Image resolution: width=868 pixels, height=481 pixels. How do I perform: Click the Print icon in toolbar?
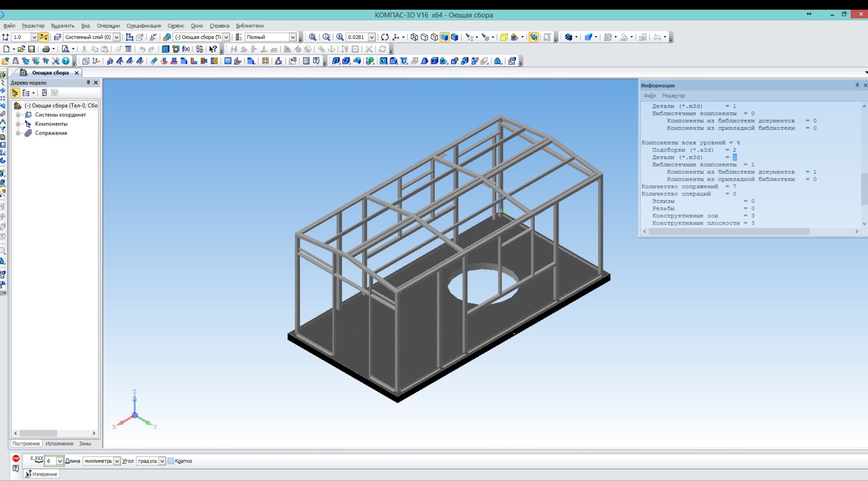point(46,49)
